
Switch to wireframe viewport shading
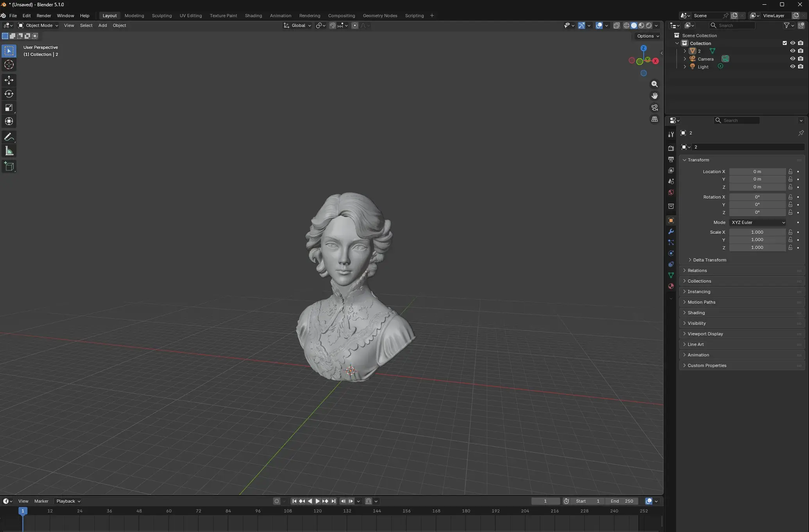click(x=626, y=25)
